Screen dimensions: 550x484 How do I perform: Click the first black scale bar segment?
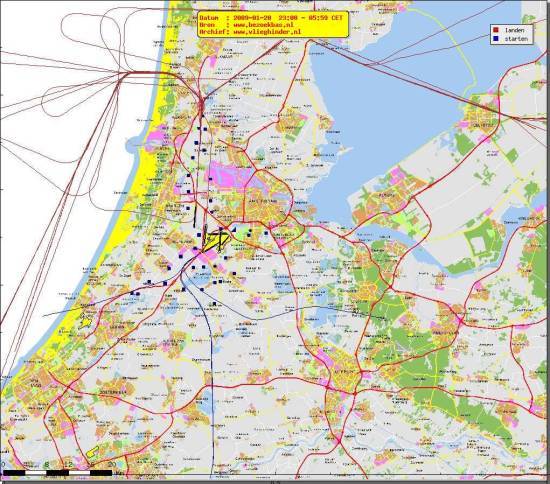14,473
